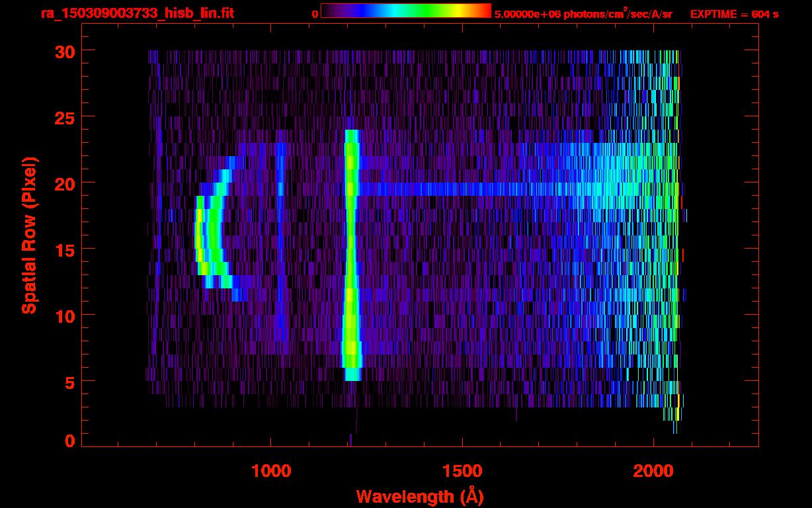Click the Spatial Row (Pixel) axis title
The image size is (812, 508).
(x=29, y=235)
